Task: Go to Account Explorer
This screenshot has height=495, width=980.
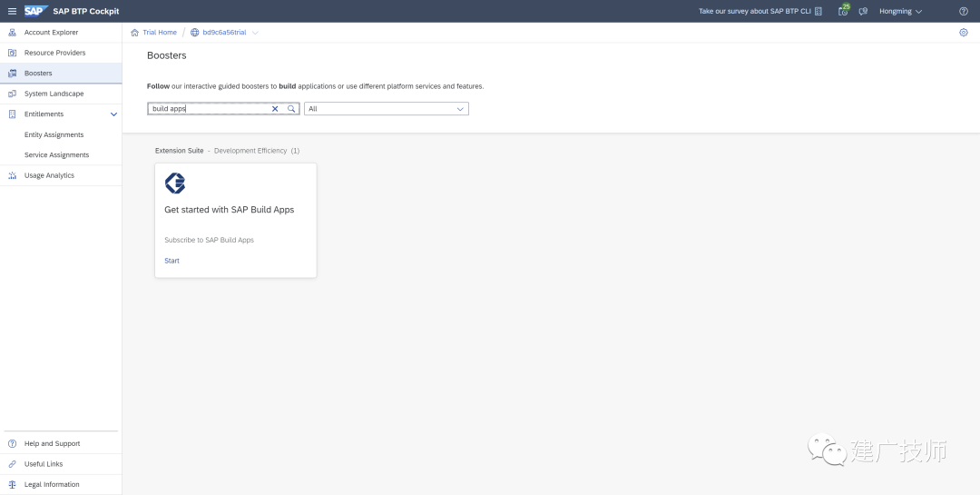Action: coord(51,33)
